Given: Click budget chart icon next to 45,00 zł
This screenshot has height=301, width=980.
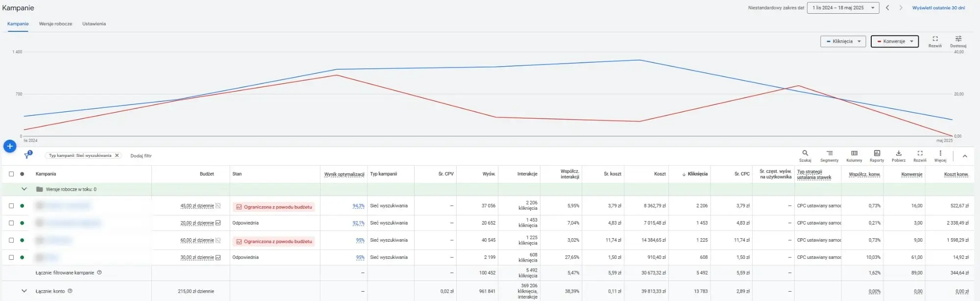Looking at the screenshot, I should (218, 206).
